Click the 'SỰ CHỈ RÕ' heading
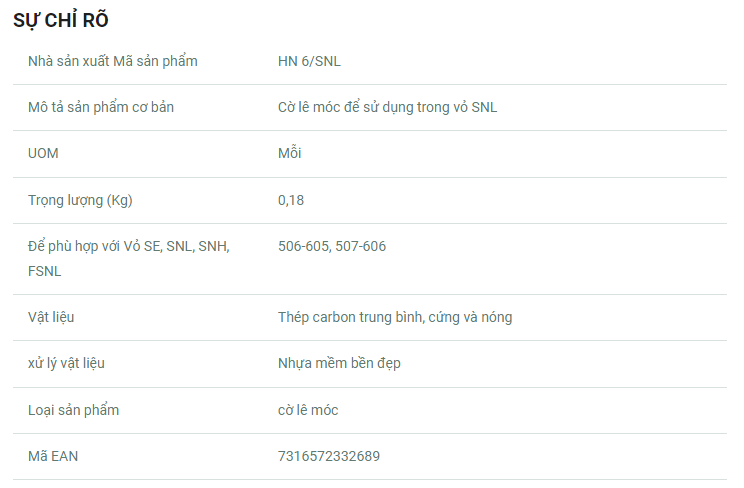This screenshot has height=488, width=744. click(61, 20)
